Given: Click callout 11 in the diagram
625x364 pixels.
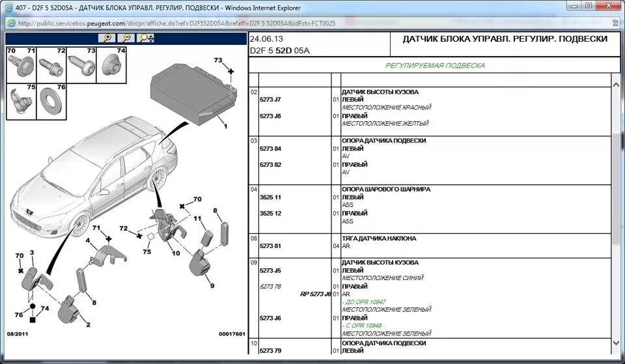Looking at the screenshot, I should click(197, 219).
